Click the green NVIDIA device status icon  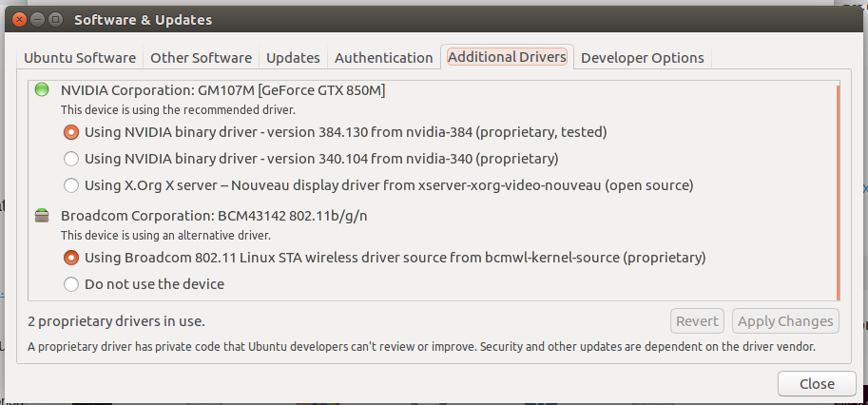42,89
